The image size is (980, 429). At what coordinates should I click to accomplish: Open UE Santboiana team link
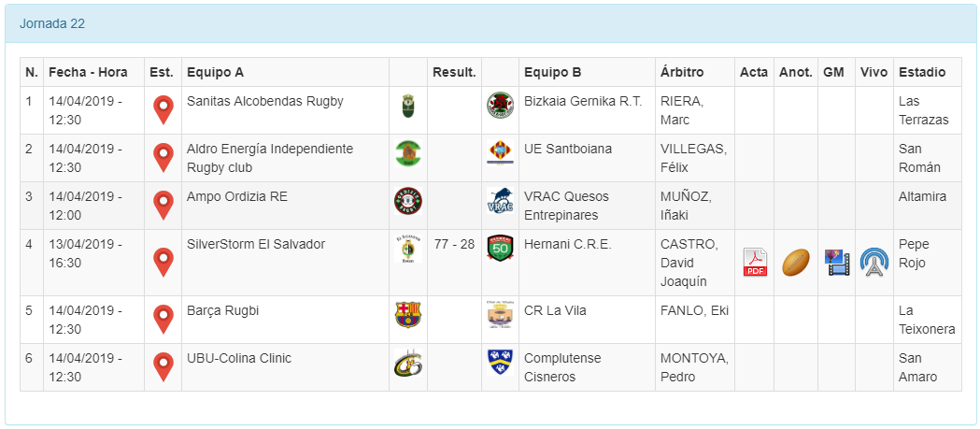567,149
